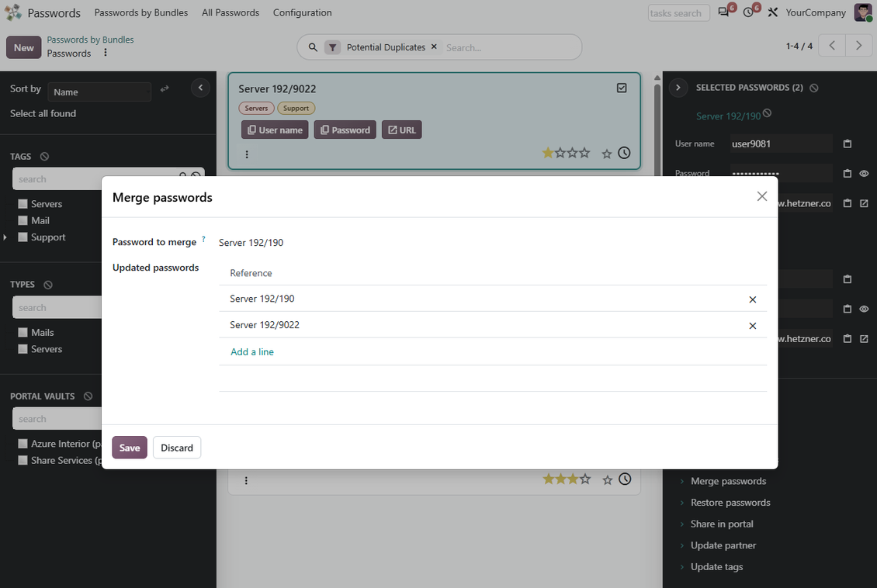
Task: Remove the Potential Duplicates filter
Action: pos(434,47)
